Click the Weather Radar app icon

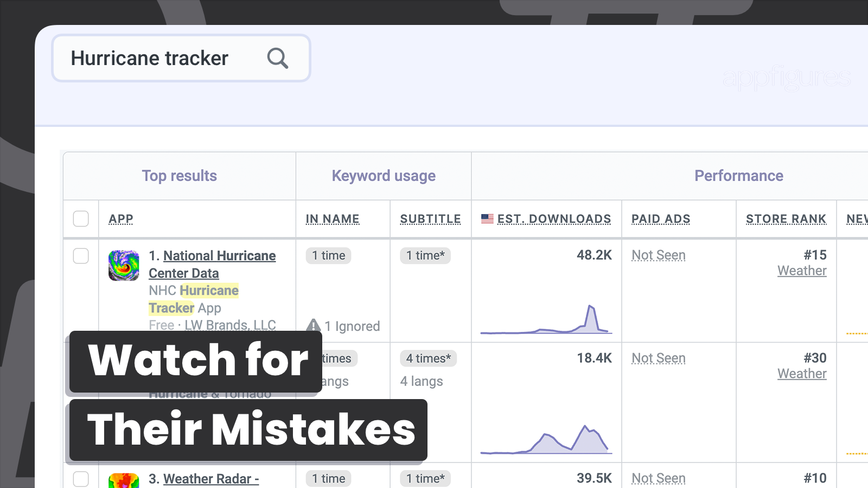click(x=124, y=480)
